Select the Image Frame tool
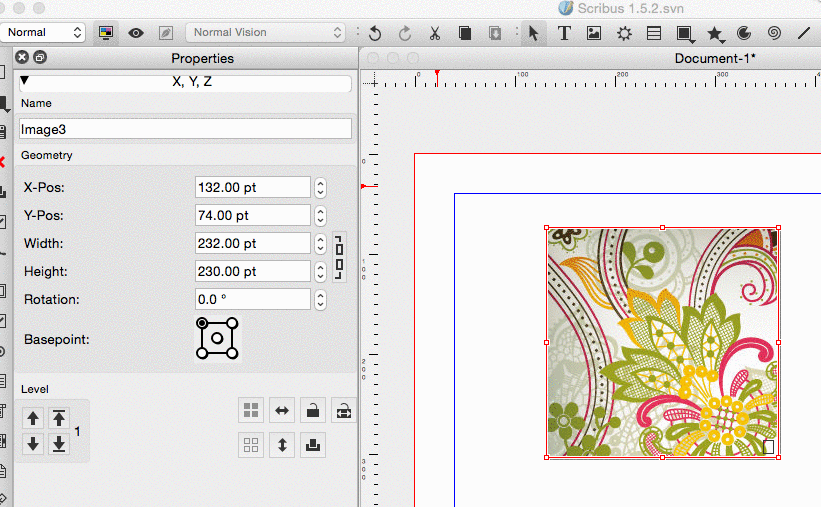Image resolution: width=821 pixels, height=507 pixels. pyautogui.click(x=594, y=33)
